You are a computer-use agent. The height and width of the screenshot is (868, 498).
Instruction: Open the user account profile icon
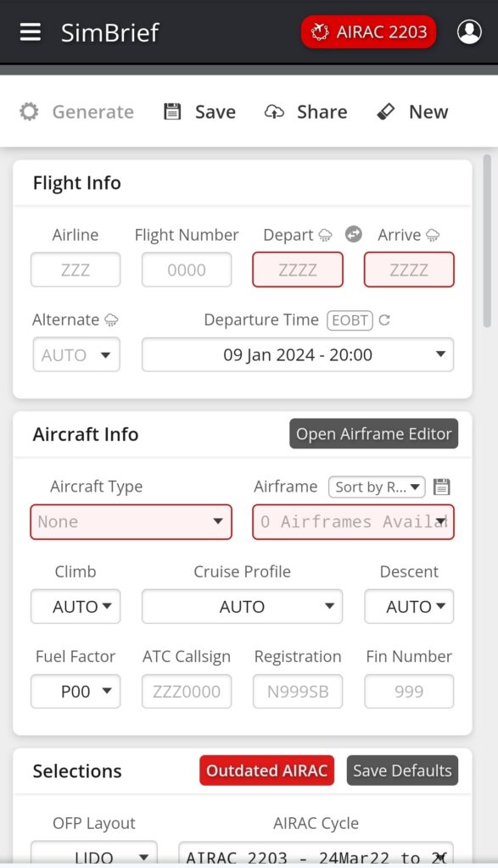coord(469,32)
